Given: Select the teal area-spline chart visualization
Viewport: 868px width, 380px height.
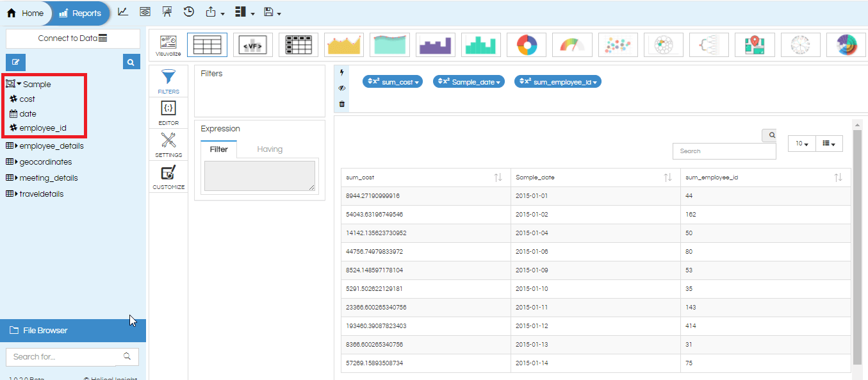Looking at the screenshot, I should point(390,45).
